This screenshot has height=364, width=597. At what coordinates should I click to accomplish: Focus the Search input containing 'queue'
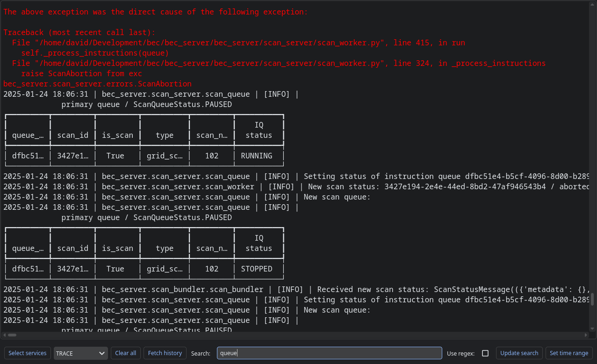click(329, 353)
